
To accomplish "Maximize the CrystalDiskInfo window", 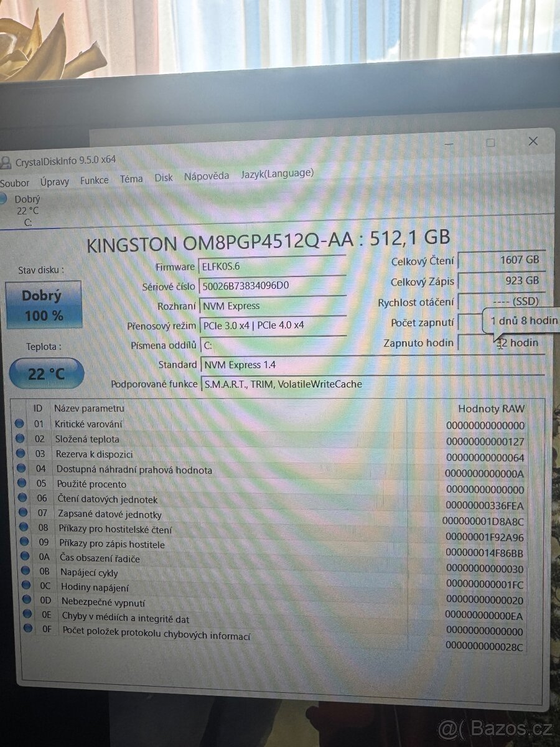I will coord(490,143).
